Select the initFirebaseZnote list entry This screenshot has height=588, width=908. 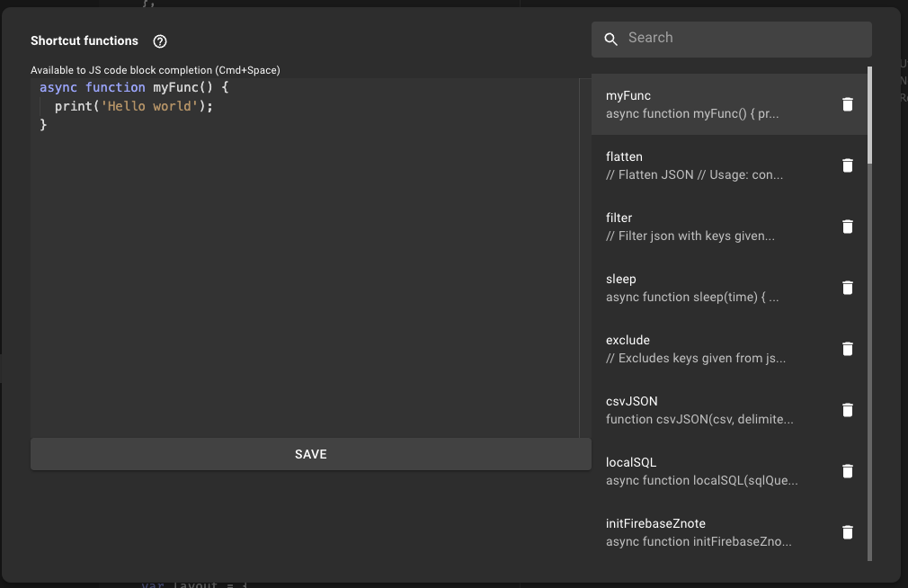pyautogui.click(x=729, y=532)
